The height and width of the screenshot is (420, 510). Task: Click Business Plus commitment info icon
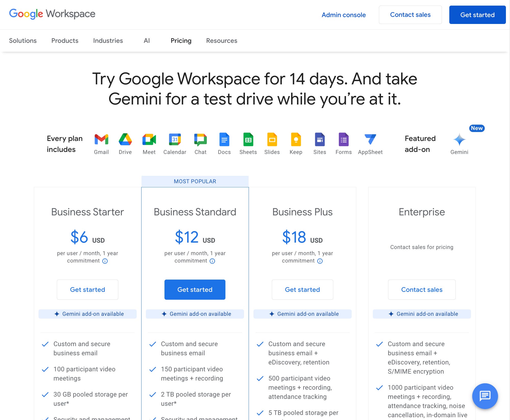pos(320,261)
